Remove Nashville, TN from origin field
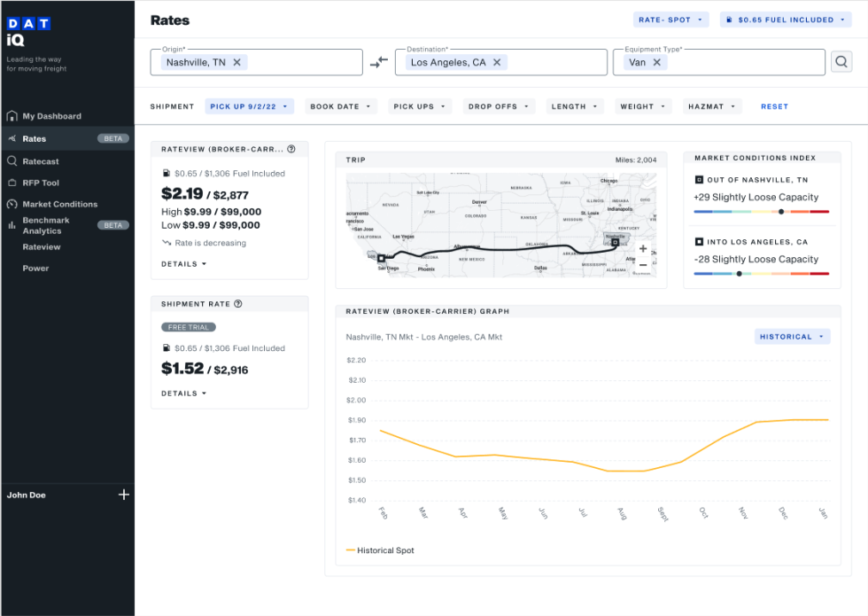Screen dimensions: 868x616 point(237,63)
